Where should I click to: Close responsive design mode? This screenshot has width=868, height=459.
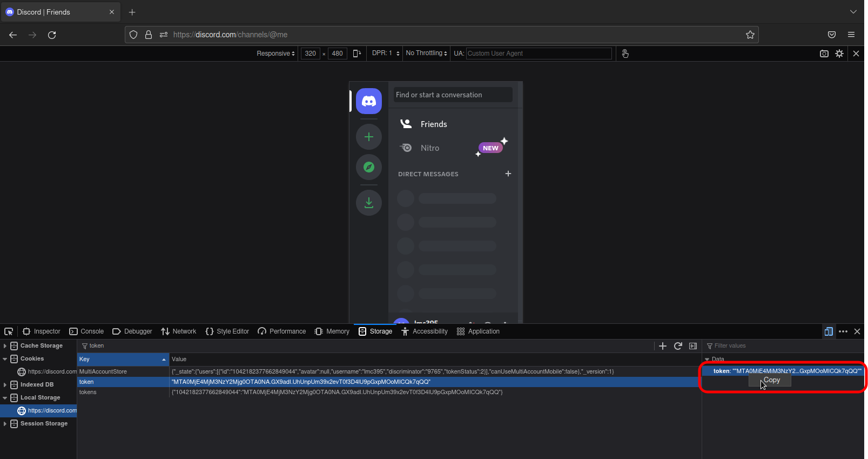(856, 54)
